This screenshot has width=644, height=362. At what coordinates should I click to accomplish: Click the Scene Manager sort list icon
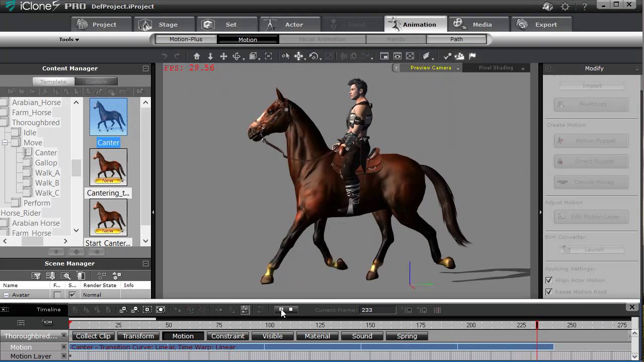point(51,276)
